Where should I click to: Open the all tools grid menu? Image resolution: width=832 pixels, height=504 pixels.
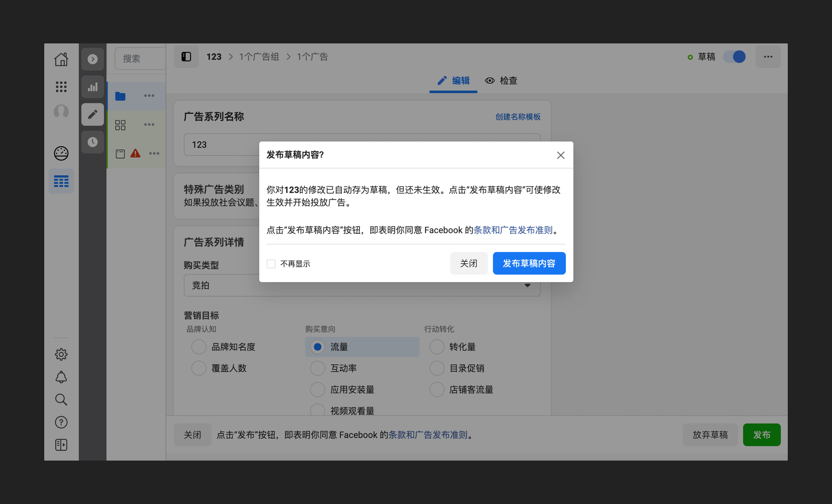pos(61,86)
